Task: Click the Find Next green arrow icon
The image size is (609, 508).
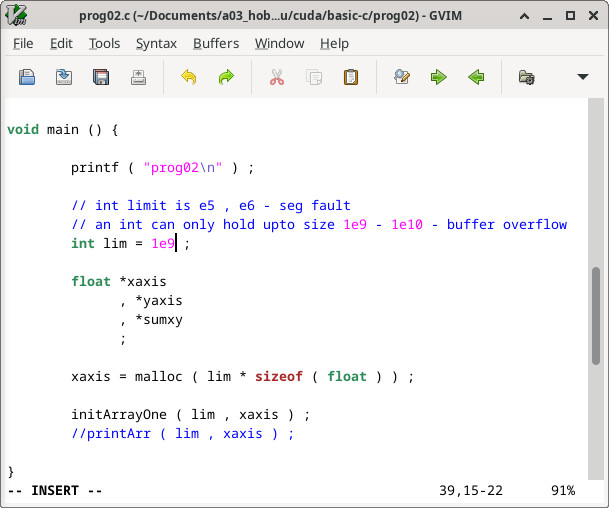Action: click(x=438, y=77)
